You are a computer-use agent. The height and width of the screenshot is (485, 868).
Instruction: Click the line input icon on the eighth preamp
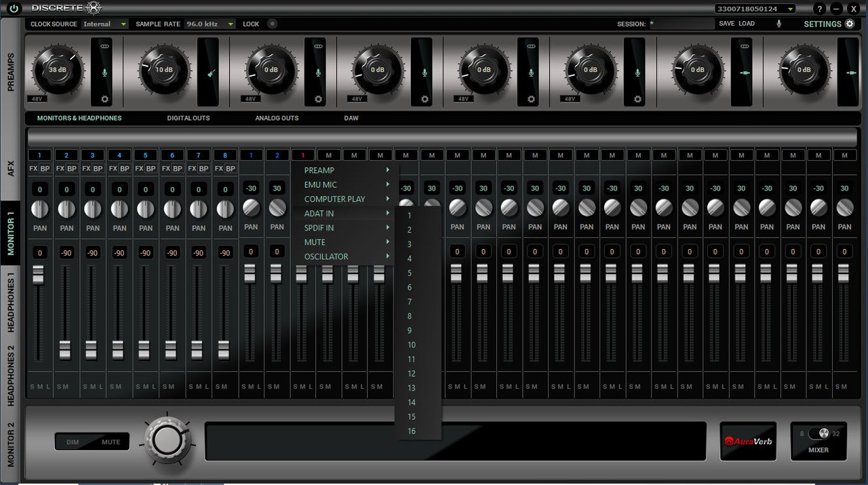point(852,73)
